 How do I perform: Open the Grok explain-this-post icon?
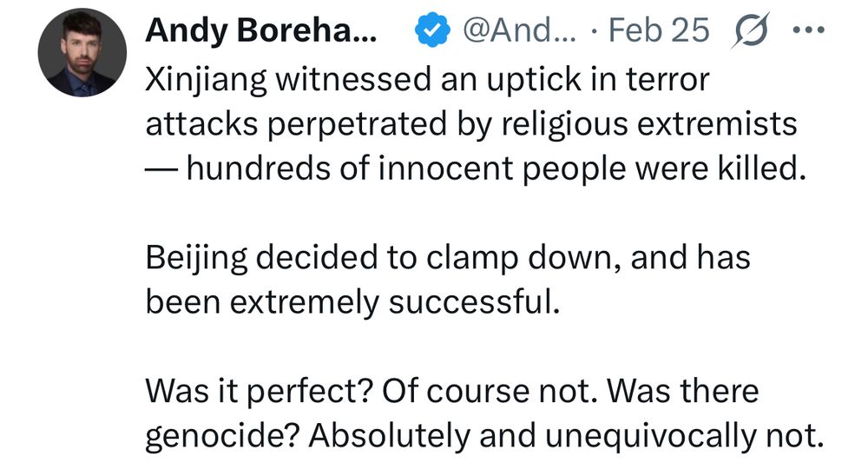pos(750,30)
